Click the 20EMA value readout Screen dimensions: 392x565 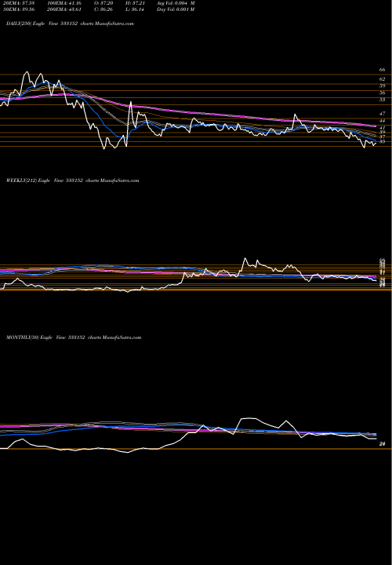[x=17, y=3]
